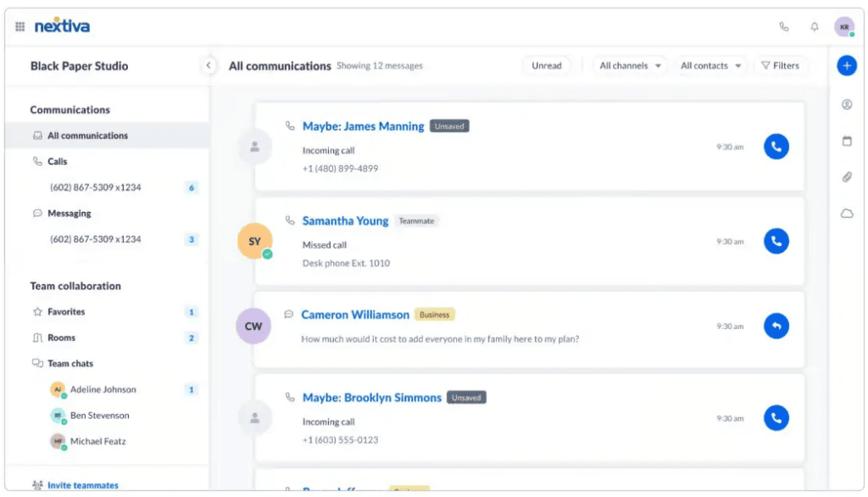The height and width of the screenshot is (497, 868).
Task: Open the Filters button
Action: pyautogui.click(x=781, y=65)
